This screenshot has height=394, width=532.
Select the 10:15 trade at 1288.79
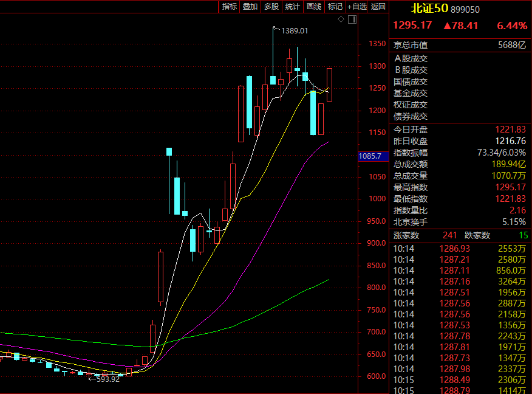460,390
